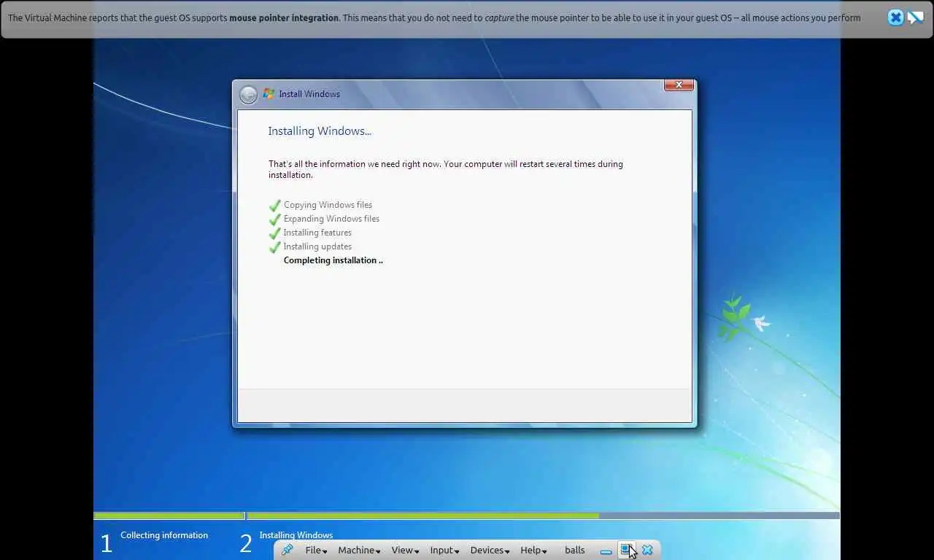Click the 'balls' VM name label
The height and width of the screenshot is (560, 934).
tap(575, 551)
